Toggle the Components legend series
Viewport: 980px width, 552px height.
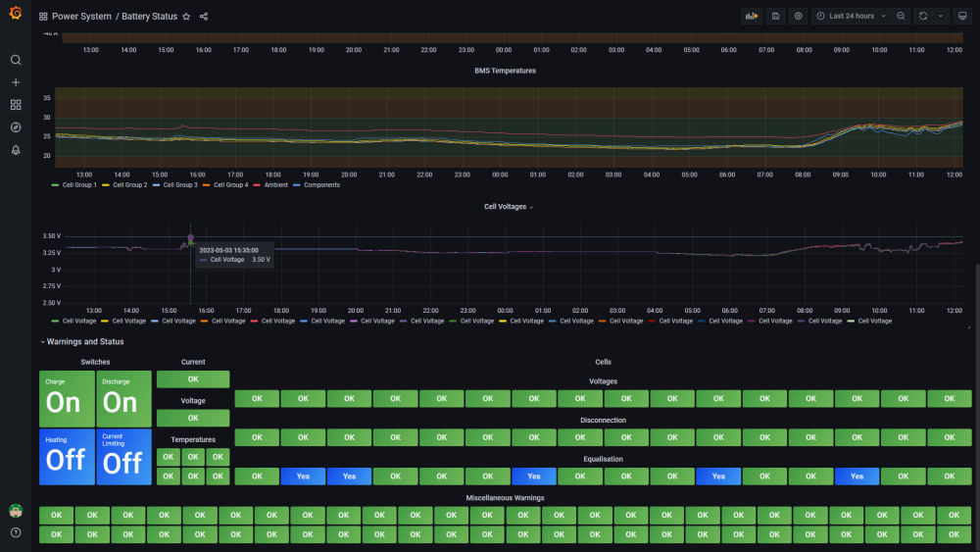pos(317,185)
